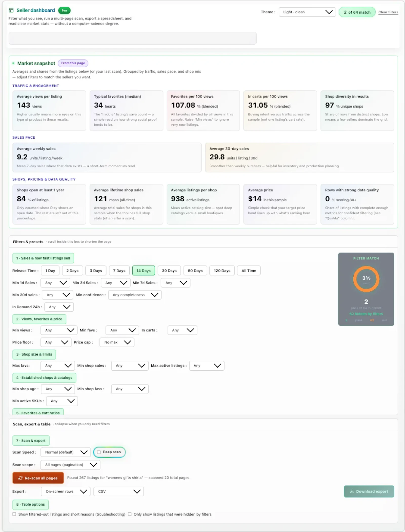Open the CSV export format dropdown
Viewport: 405px width, 532px height.
[118, 492]
